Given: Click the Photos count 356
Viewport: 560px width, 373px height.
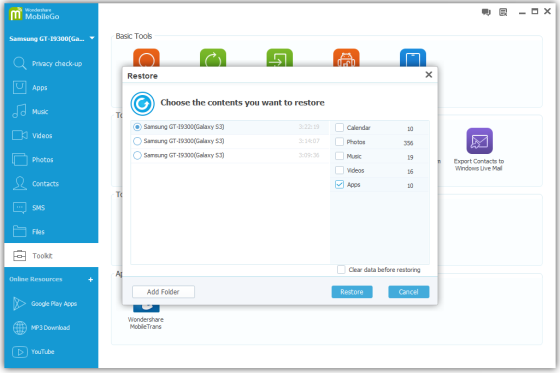Looking at the screenshot, I should 408,143.
